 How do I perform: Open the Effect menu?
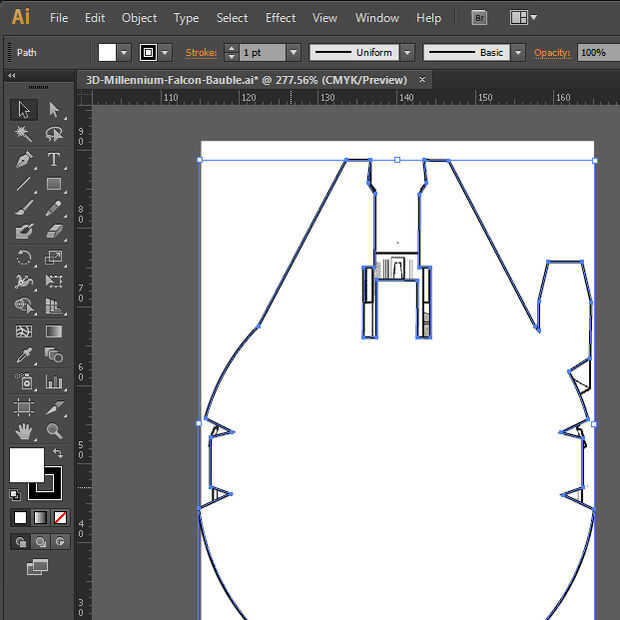280,18
